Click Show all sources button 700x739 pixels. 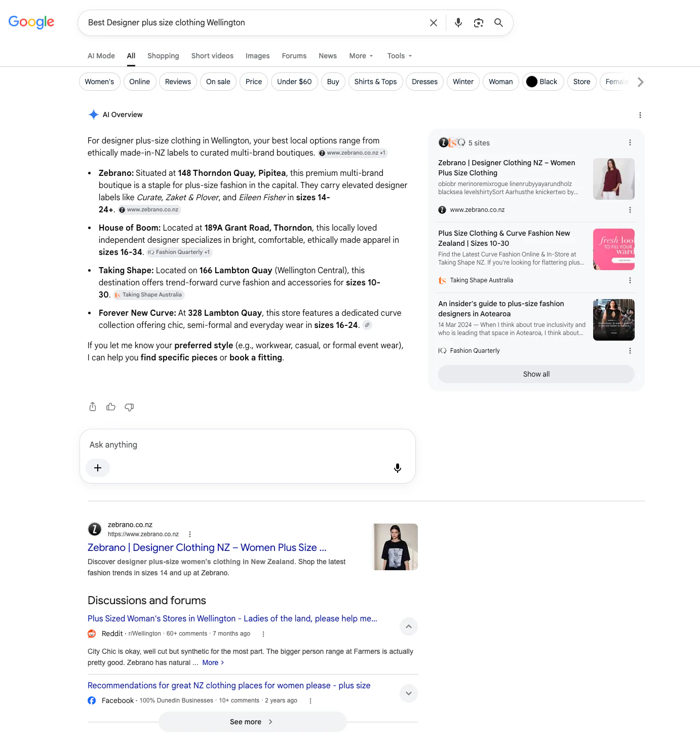536,374
